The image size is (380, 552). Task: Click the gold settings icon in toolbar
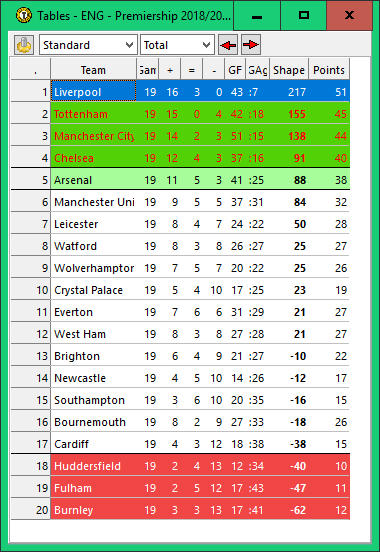[x=24, y=45]
